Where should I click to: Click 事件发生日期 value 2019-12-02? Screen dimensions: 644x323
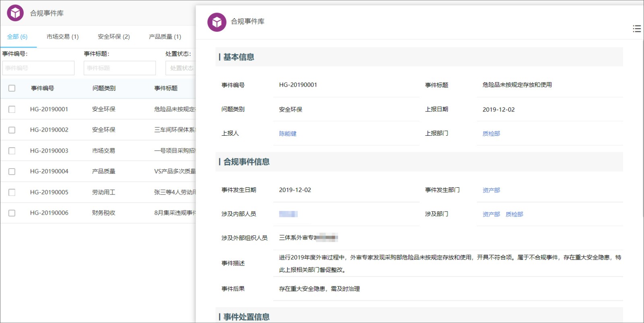coord(295,190)
